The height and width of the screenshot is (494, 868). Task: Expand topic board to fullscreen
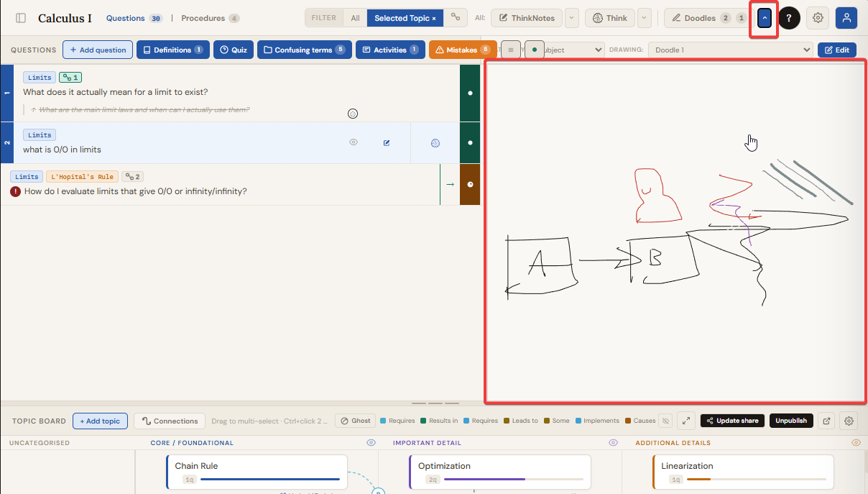[x=686, y=421]
